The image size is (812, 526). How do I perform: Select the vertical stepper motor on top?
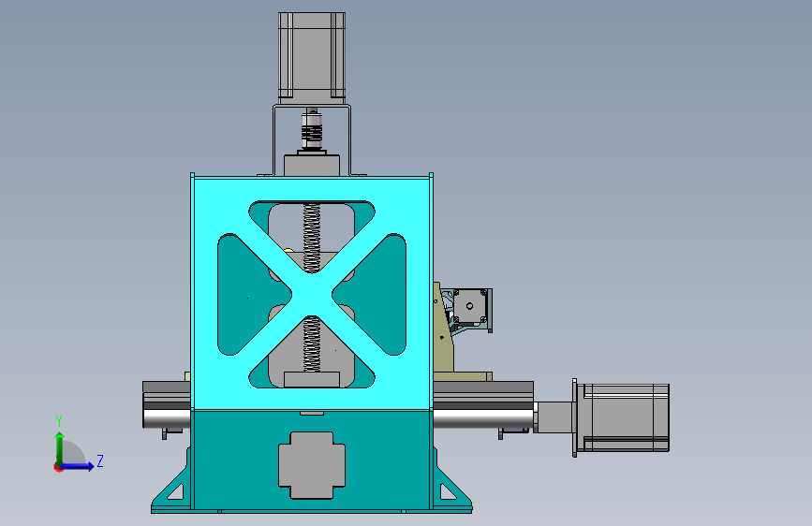click(x=312, y=58)
